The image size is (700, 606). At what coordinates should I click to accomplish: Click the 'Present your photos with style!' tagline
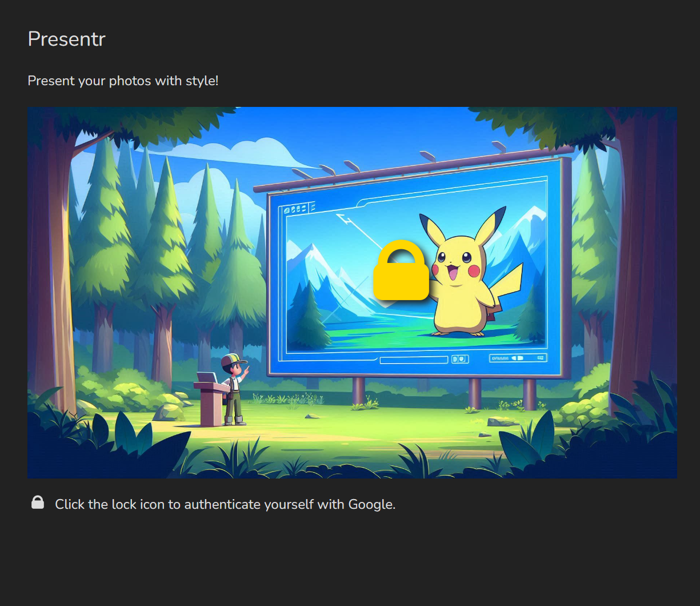tap(123, 81)
